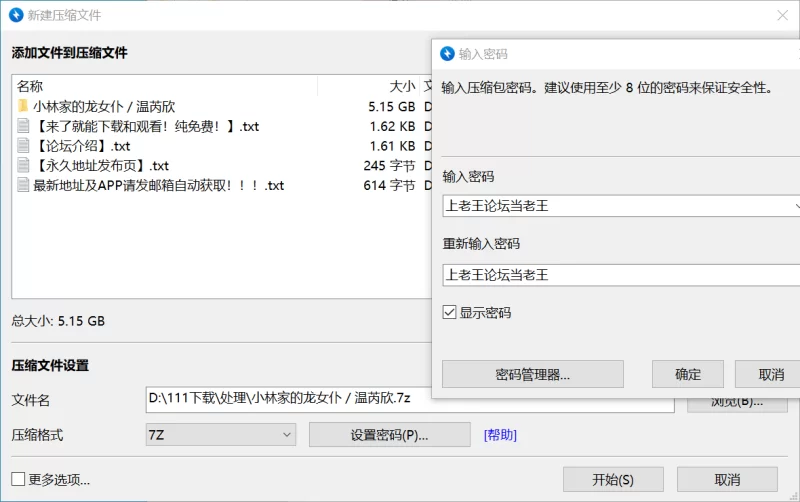Image resolution: width=800 pixels, height=502 pixels.
Task: Click the file icon for 【永久地址发布页】.txt
Action: tap(23, 165)
